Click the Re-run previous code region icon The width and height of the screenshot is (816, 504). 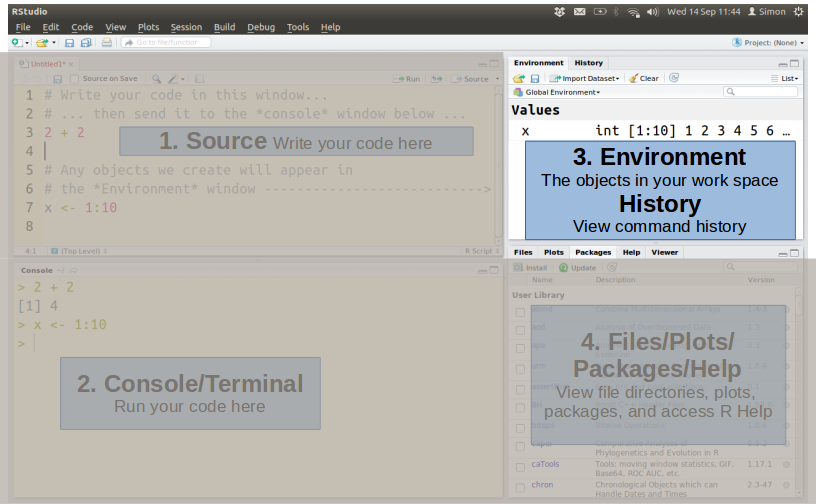click(437, 79)
